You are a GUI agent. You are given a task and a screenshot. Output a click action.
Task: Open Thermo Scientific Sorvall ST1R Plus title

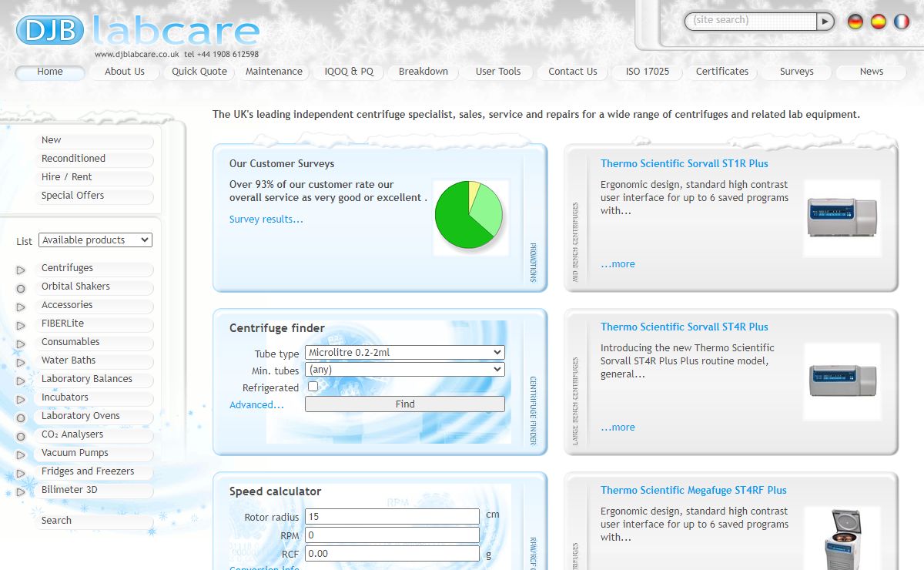685,164
